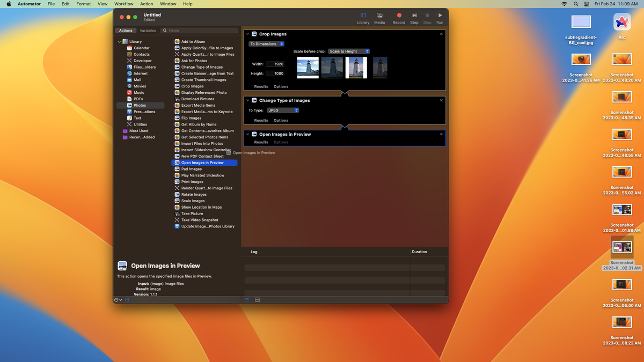The image size is (644, 362).
Task: Show Results for the Crop Images action
Action: pyautogui.click(x=261, y=86)
